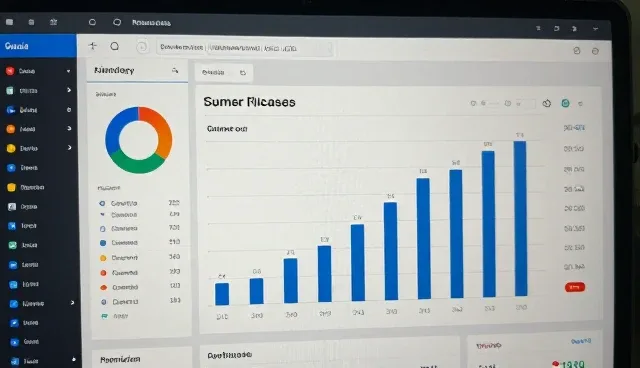The width and height of the screenshot is (640, 368).
Task: Click the refresh icon on the tab above the chart
Action: tap(243, 73)
